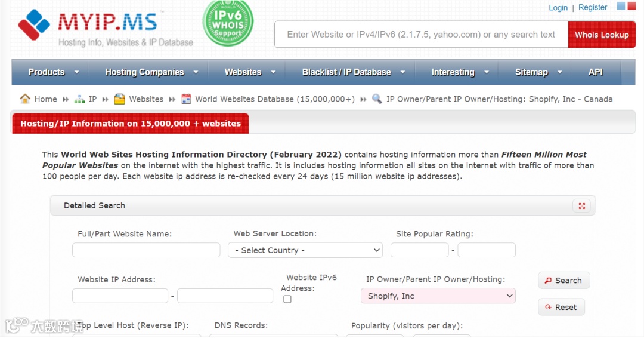
Task: Click the Login link
Action: [558, 7]
